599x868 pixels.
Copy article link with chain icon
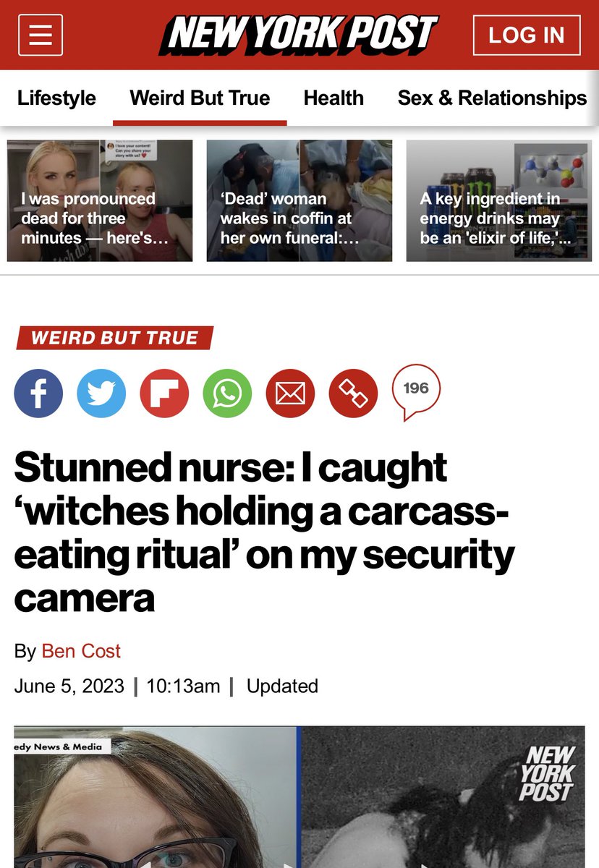[x=353, y=393]
